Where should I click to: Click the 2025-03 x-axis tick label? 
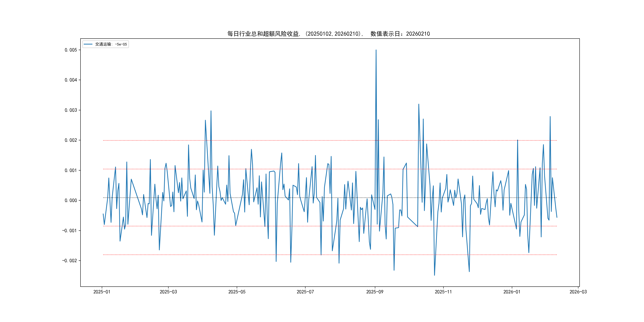pos(168,292)
